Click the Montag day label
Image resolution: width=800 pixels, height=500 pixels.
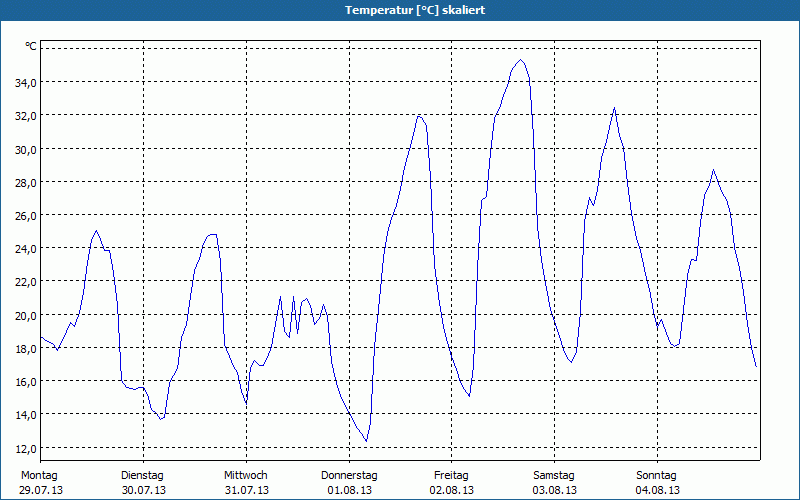pyautogui.click(x=39, y=476)
